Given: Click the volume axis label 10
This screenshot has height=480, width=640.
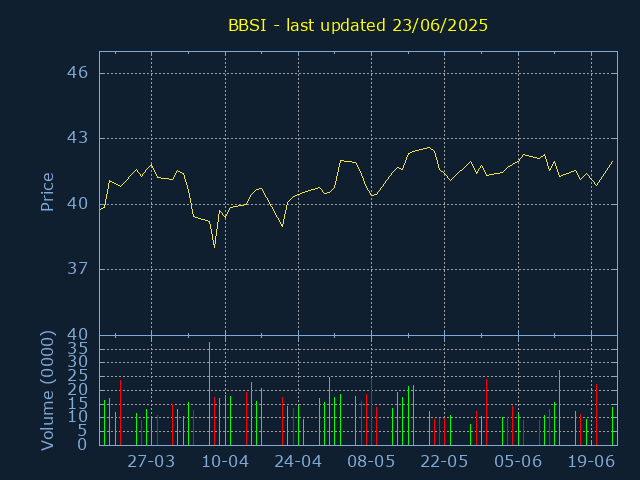Looking at the screenshot, I should [77, 417].
